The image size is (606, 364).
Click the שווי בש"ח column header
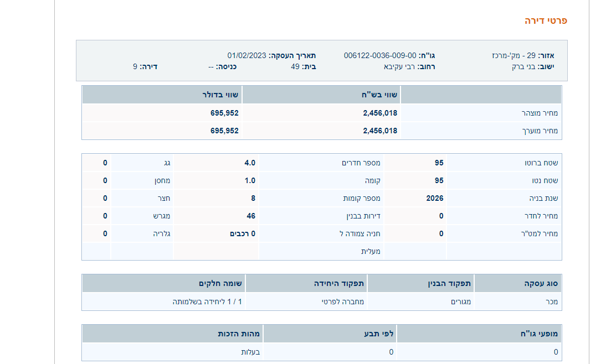(x=379, y=95)
